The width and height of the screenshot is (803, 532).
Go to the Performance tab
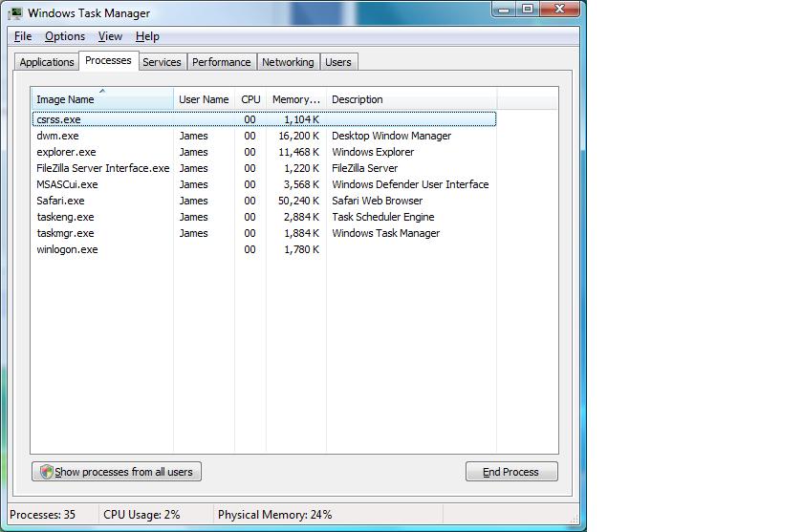click(221, 62)
